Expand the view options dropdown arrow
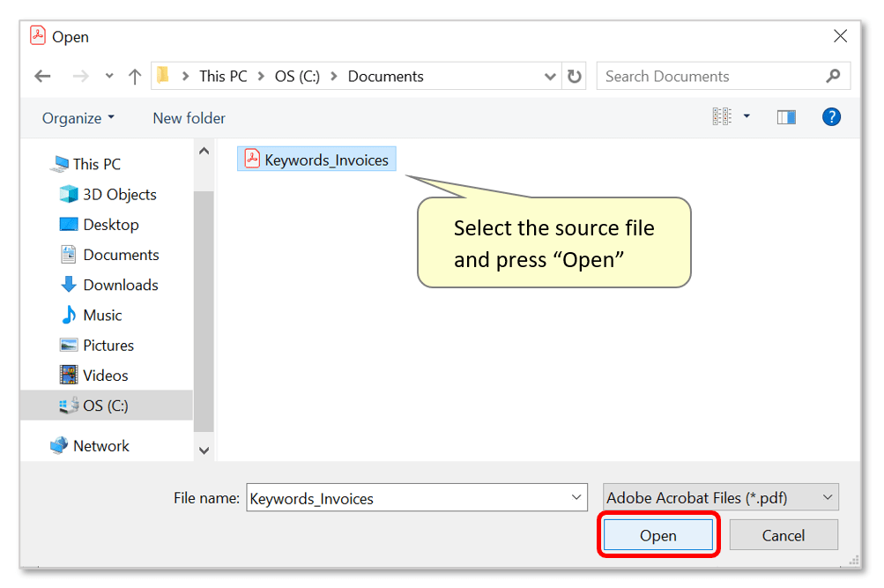 (747, 116)
